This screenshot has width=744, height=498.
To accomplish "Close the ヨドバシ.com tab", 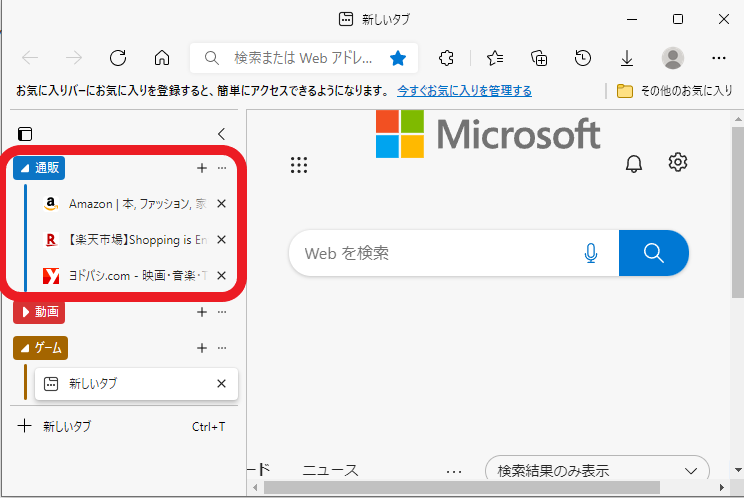I will (221, 276).
